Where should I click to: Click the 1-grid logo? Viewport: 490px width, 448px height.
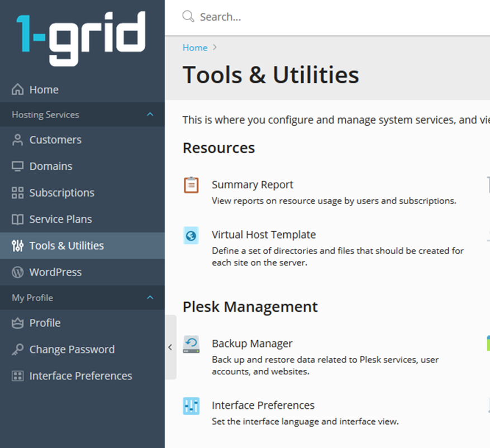point(81,39)
